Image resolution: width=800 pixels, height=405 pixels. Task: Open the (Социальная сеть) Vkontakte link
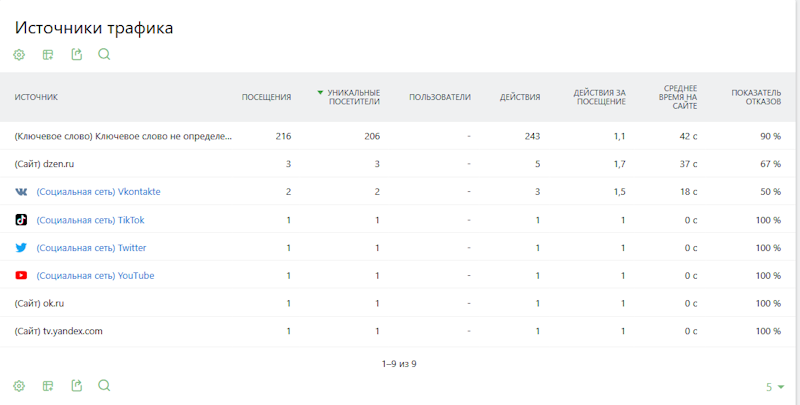click(x=98, y=192)
